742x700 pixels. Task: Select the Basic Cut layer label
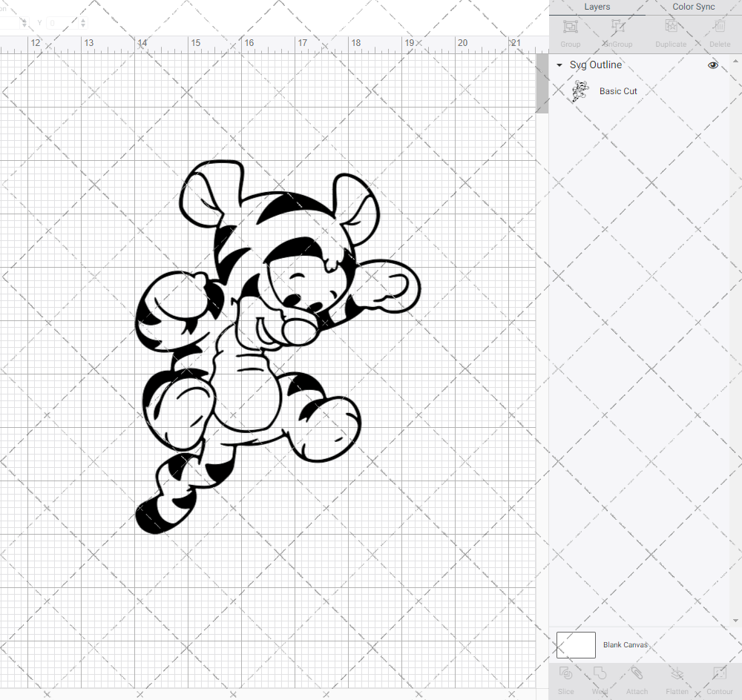click(618, 90)
